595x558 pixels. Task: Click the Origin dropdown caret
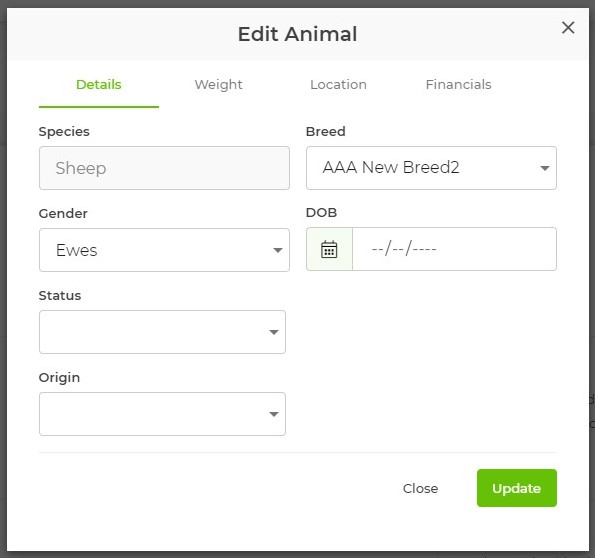274,414
